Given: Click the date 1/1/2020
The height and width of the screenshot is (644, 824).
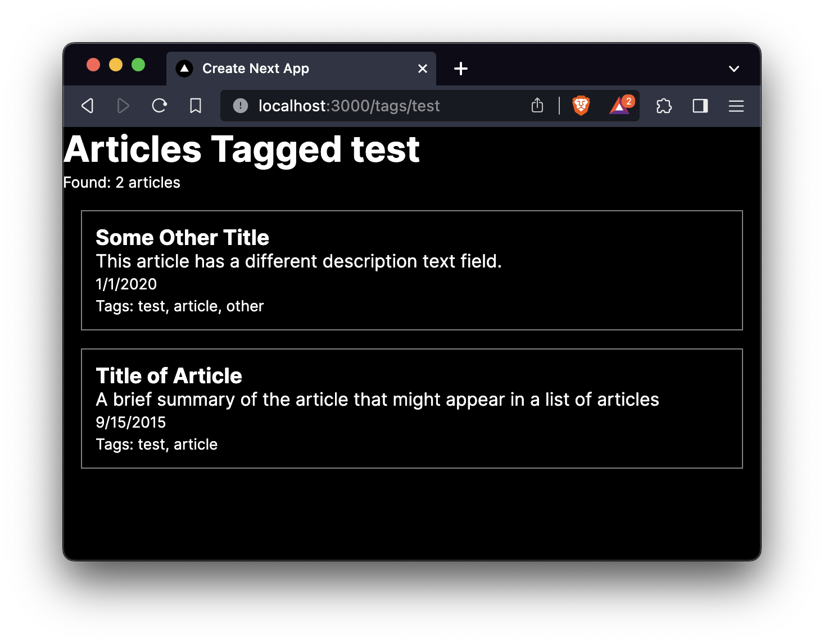Looking at the screenshot, I should coord(126,284).
